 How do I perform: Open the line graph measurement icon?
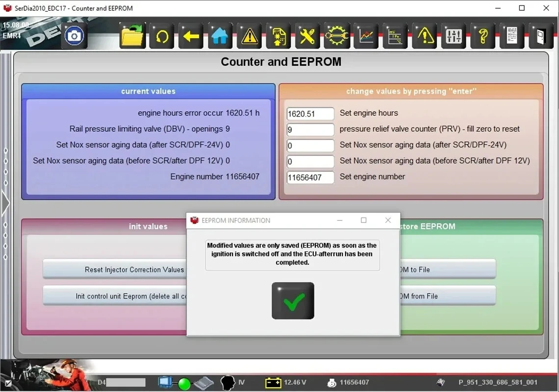click(x=366, y=36)
